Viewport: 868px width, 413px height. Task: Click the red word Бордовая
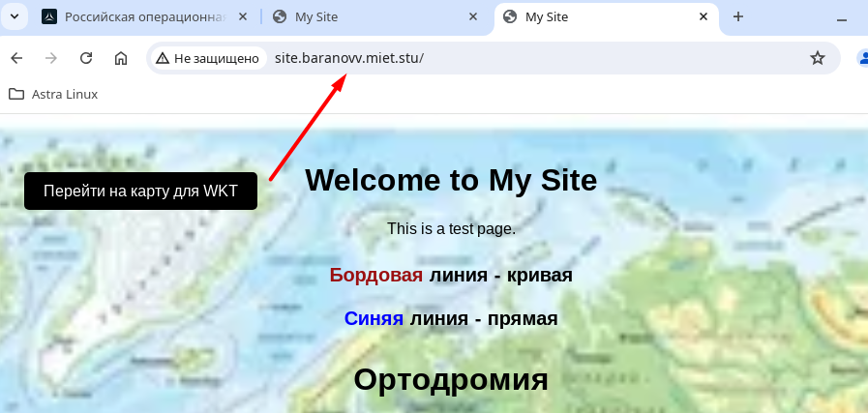[x=375, y=275]
